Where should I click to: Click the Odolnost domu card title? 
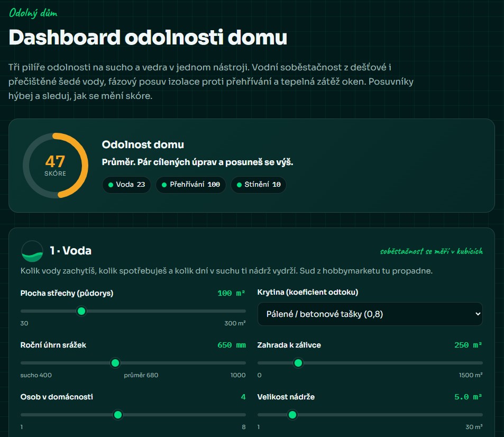tap(143, 145)
